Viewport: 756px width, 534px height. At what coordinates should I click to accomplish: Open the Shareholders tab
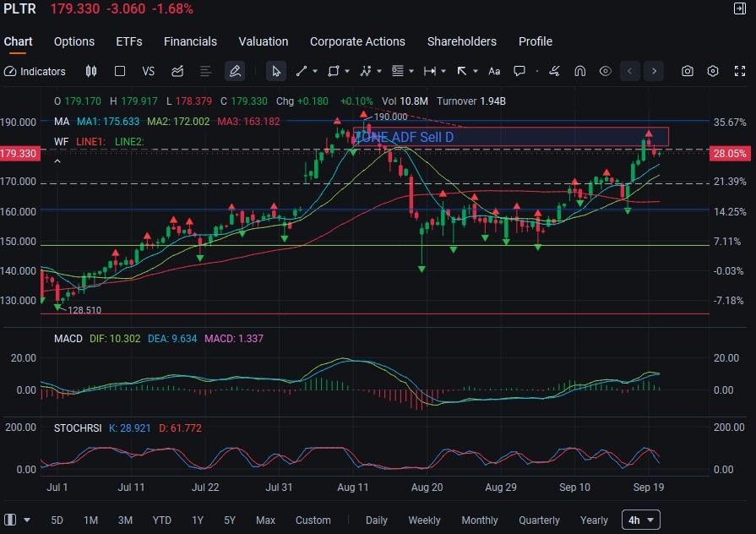point(462,41)
